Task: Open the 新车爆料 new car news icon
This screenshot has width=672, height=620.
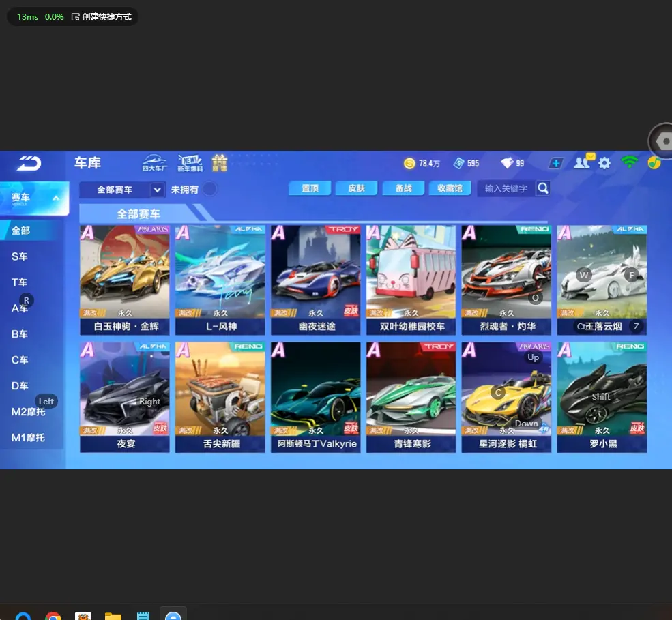Action: tap(190, 163)
